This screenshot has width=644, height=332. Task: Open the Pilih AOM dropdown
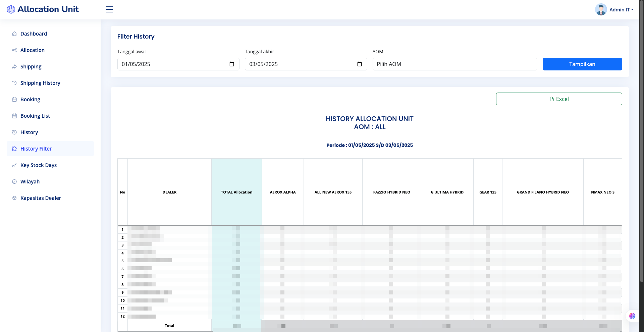(454, 64)
